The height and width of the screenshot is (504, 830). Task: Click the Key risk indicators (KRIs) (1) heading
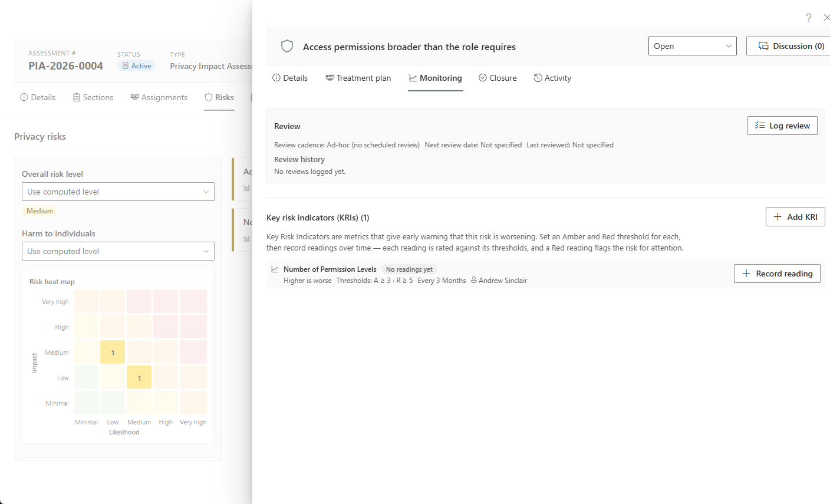[x=318, y=218]
